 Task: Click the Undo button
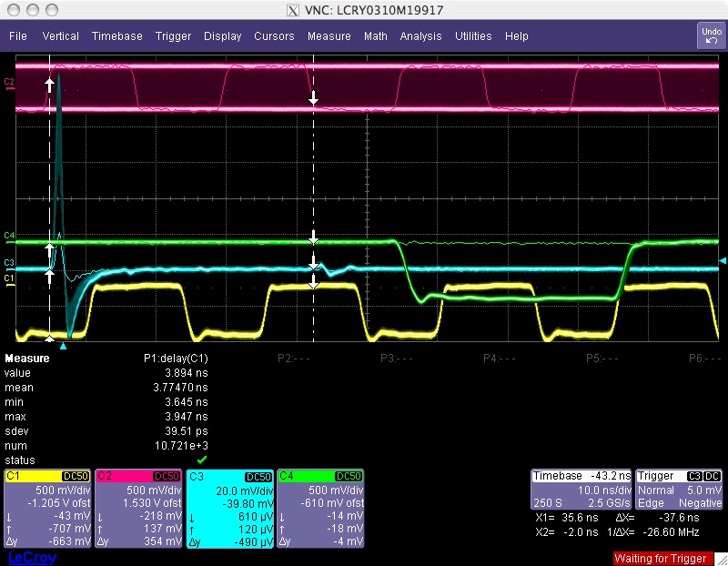pyautogui.click(x=711, y=36)
